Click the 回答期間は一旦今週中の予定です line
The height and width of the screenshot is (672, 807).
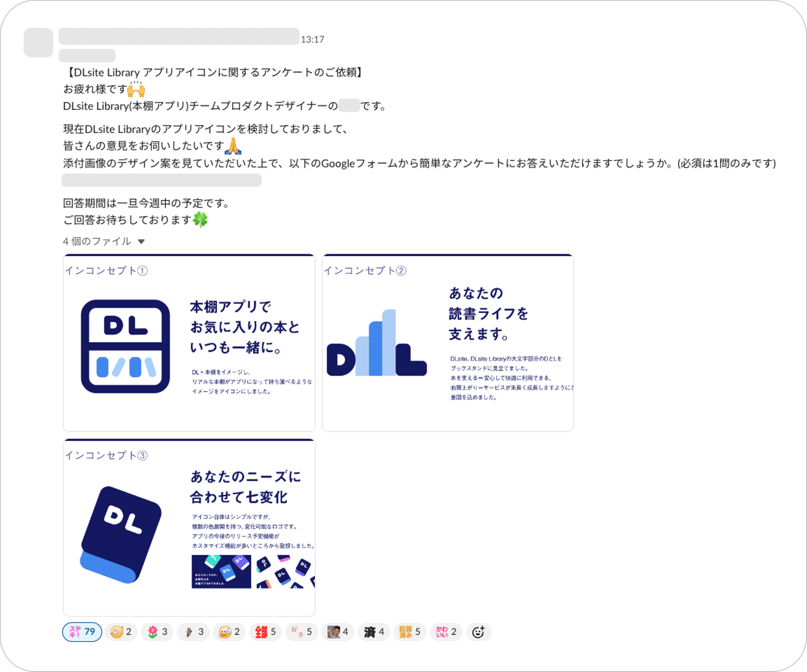click(146, 203)
